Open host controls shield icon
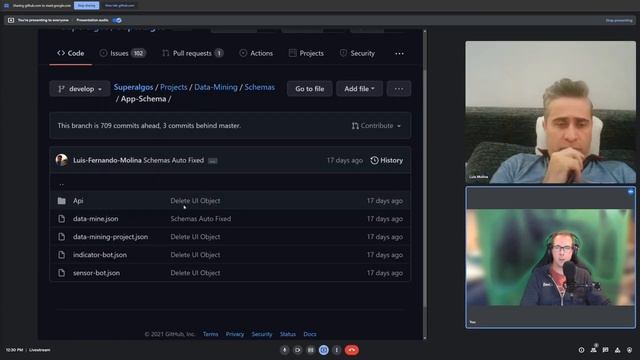 (629, 350)
